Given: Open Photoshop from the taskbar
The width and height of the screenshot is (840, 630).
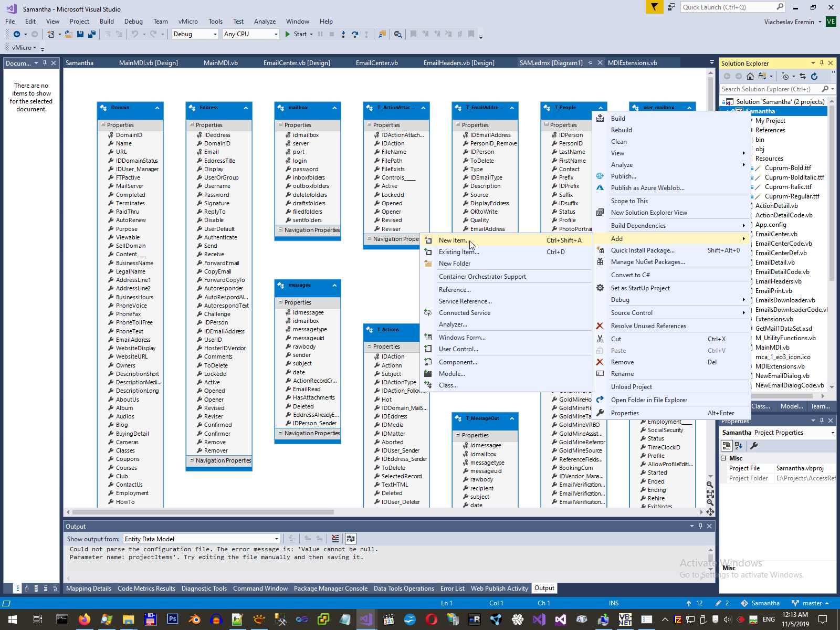Looking at the screenshot, I should click(x=172, y=619).
